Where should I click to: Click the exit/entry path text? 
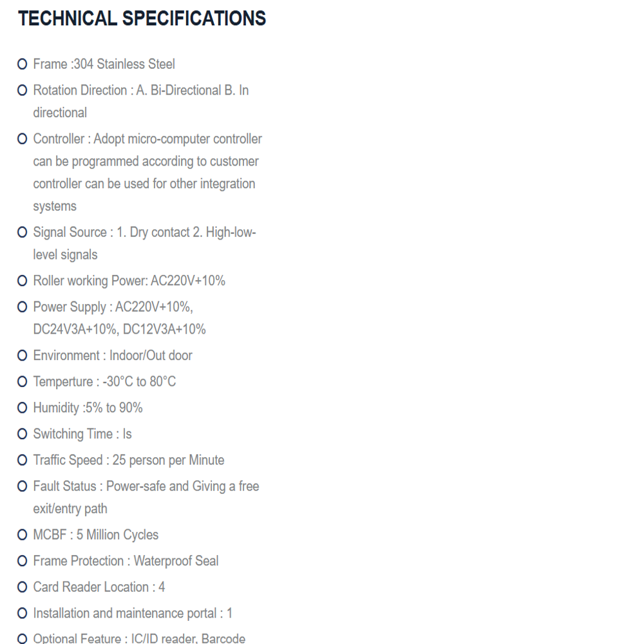[x=70, y=509]
